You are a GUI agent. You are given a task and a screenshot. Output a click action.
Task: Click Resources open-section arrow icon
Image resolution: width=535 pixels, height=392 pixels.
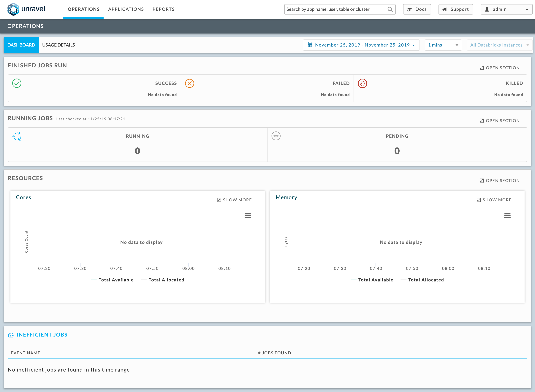point(482,181)
